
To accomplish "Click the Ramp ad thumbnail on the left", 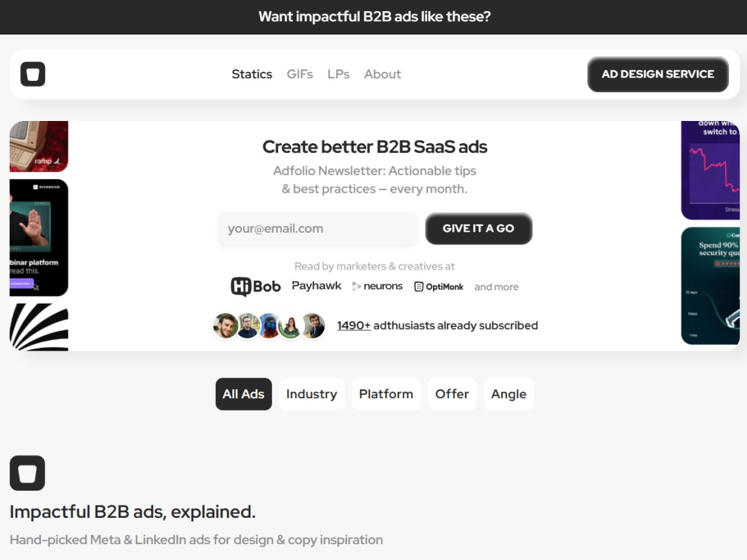I will click(38, 147).
